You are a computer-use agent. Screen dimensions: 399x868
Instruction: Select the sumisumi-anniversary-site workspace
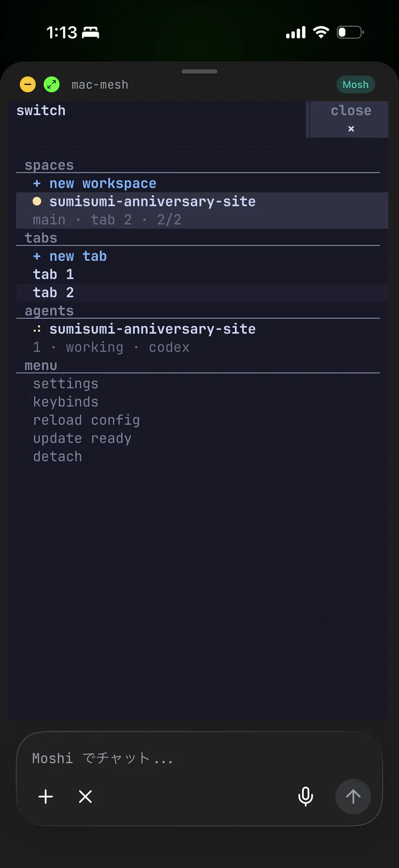[x=202, y=210]
